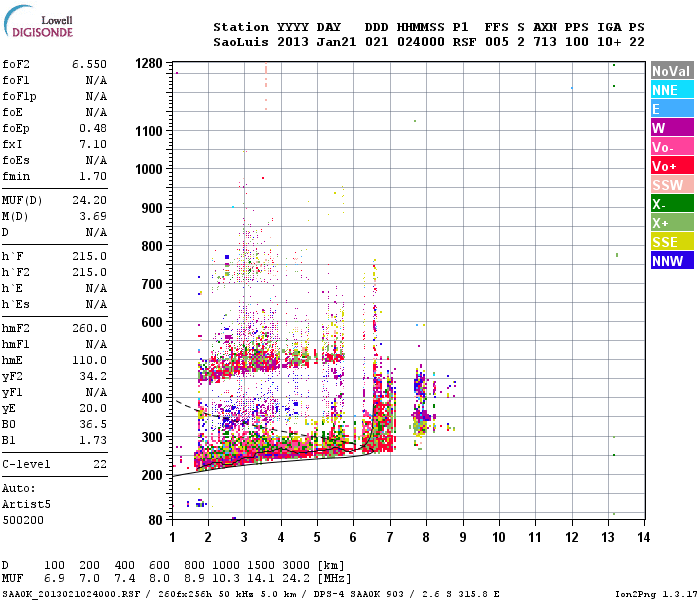Screen dimensions: 700x600
Task: Click the Artist5 auto-scaling label
Action: click(26, 504)
